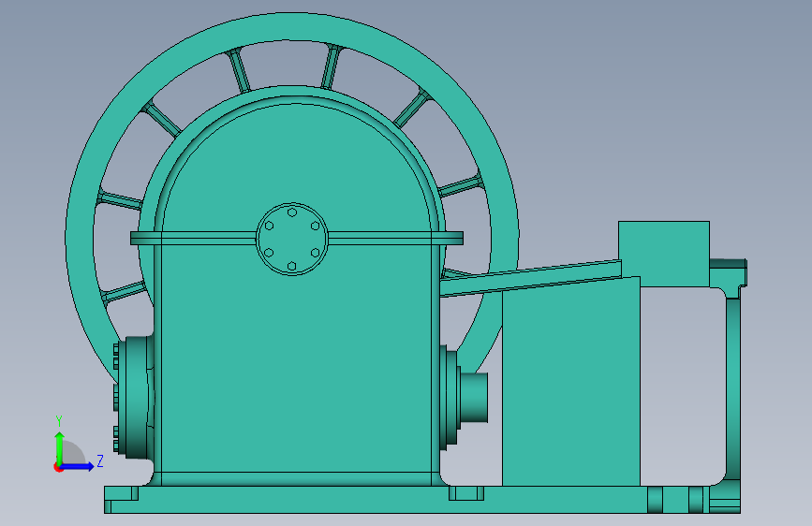Click the red origin dot of the triad
Image resolution: width=812 pixels, height=526 pixels.
point(57,467)
